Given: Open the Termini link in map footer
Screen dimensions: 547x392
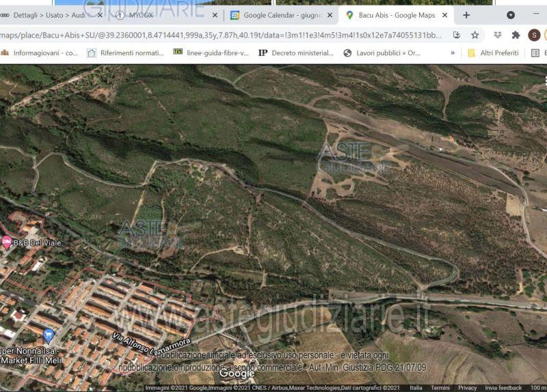Looking at the screenshot, I should 440,388.
